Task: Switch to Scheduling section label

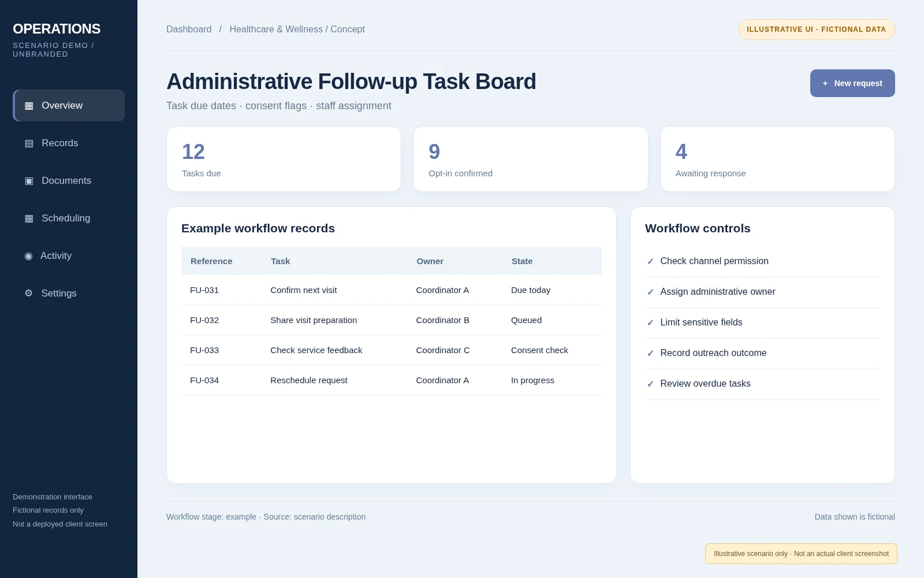Action: [x=66, y=218]
